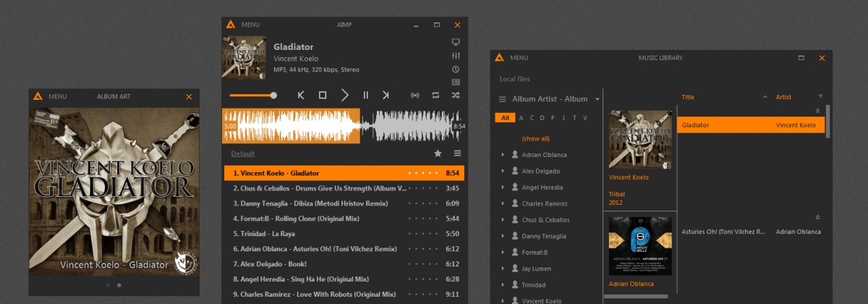Pause the current Gladiator track
Screen dimensions: 868x304
coord(366,95)
